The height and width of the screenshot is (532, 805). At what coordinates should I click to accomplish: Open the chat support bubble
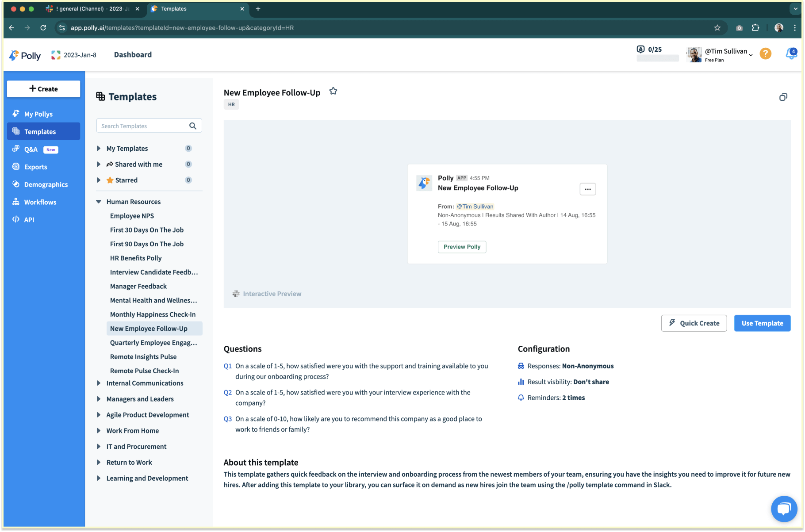784,509
